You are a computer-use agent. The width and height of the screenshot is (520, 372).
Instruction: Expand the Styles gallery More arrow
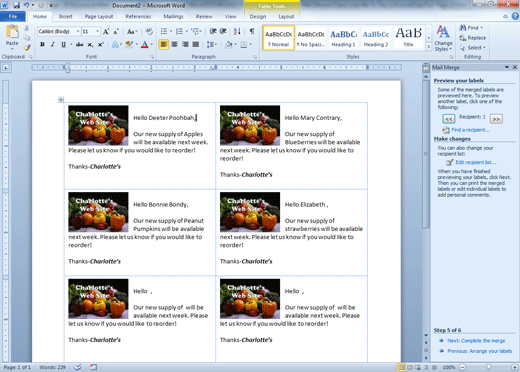click(x=429, y=47)
